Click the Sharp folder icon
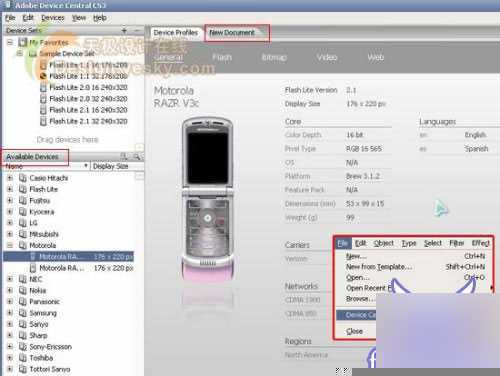The image size is (500, 376). pyautogui.click(x=23, y=335)
